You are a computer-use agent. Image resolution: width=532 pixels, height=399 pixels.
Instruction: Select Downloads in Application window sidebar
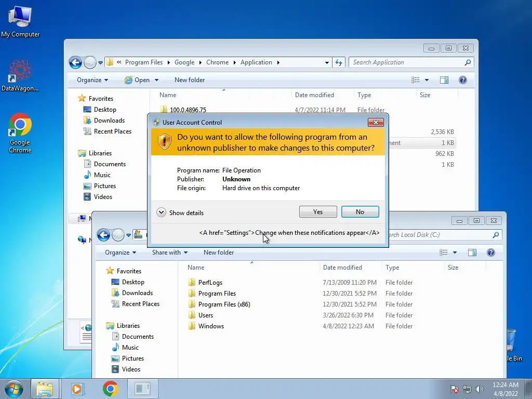(109, 121)
